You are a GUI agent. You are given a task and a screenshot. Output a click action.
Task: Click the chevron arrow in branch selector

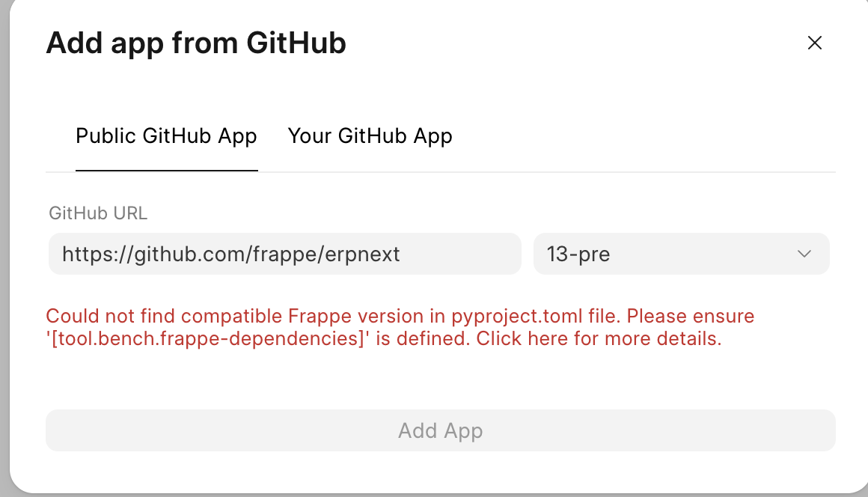[804, 254]
